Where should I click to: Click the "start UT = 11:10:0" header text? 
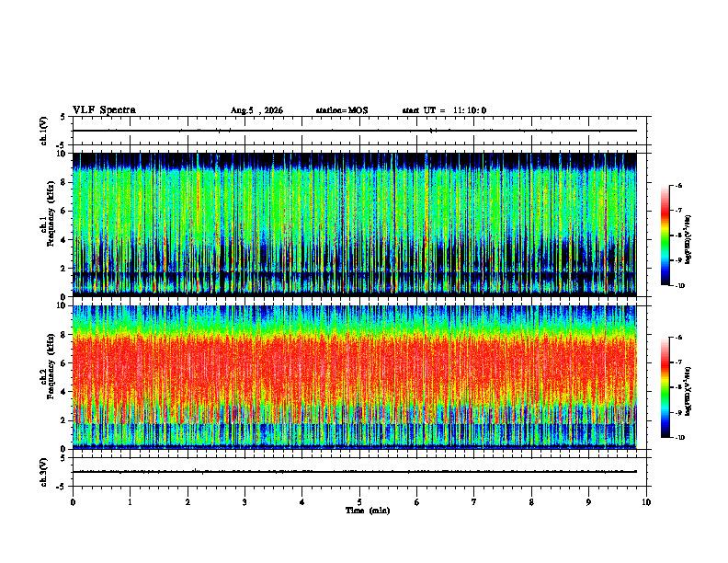click(x=444, y=110)
